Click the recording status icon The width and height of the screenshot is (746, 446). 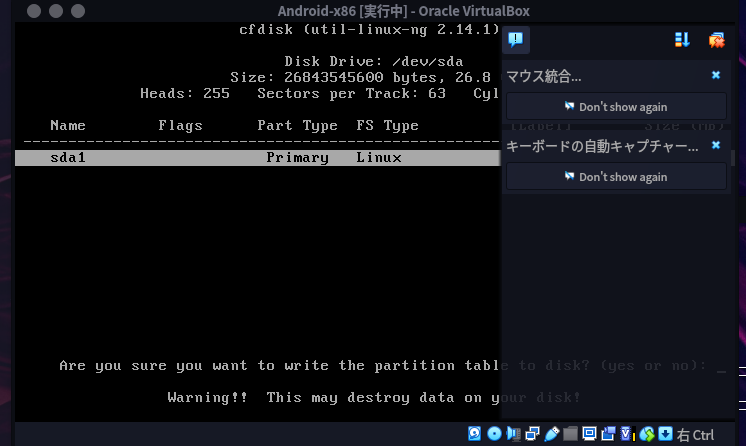[608, 434]
